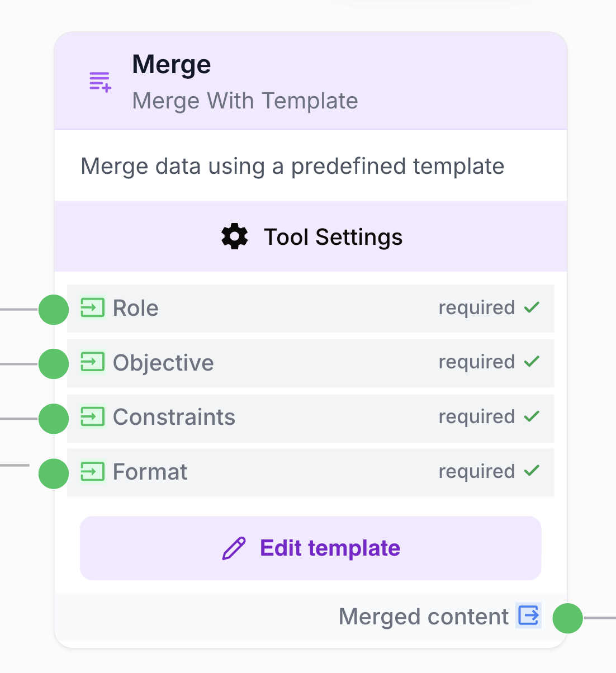Screen dimensions: 616x673
Task: Click the Merged content output icon
Action: (528, 616)
